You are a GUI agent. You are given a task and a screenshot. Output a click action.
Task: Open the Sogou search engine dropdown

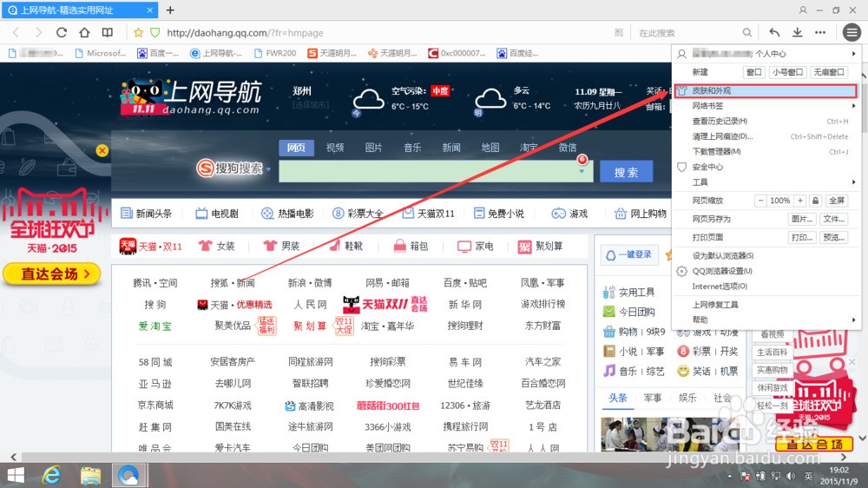coord(268,169)
